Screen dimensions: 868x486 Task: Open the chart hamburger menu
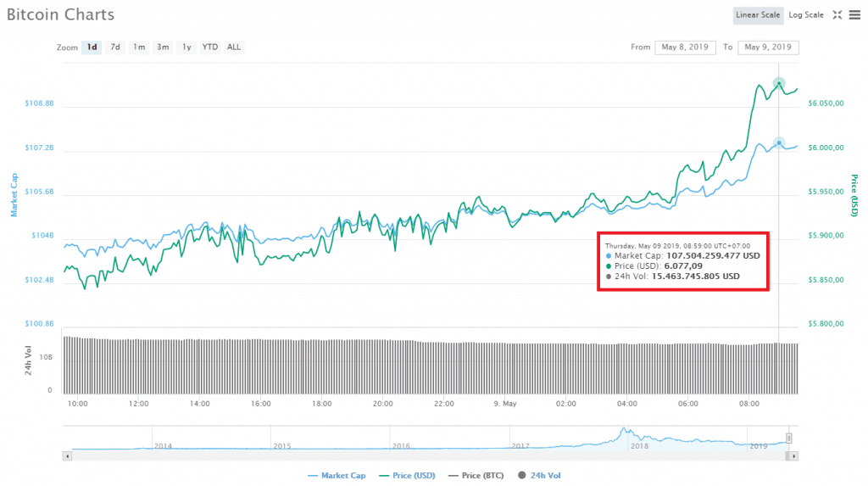point(854,15)
